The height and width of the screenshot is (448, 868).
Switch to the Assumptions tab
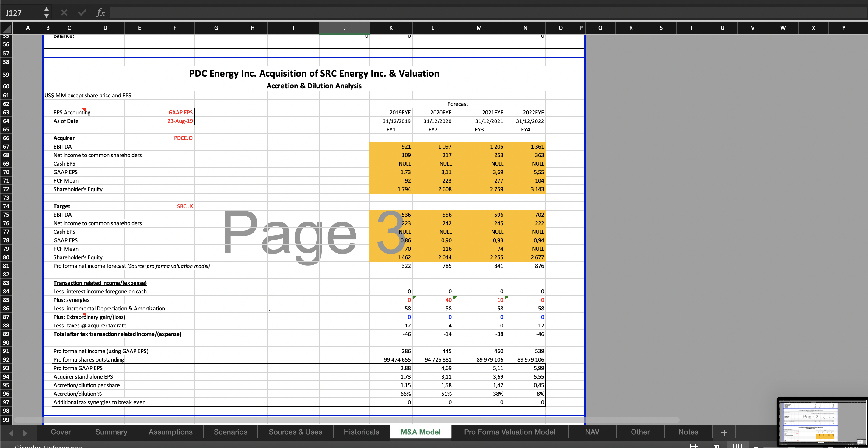tap(170, 432)
